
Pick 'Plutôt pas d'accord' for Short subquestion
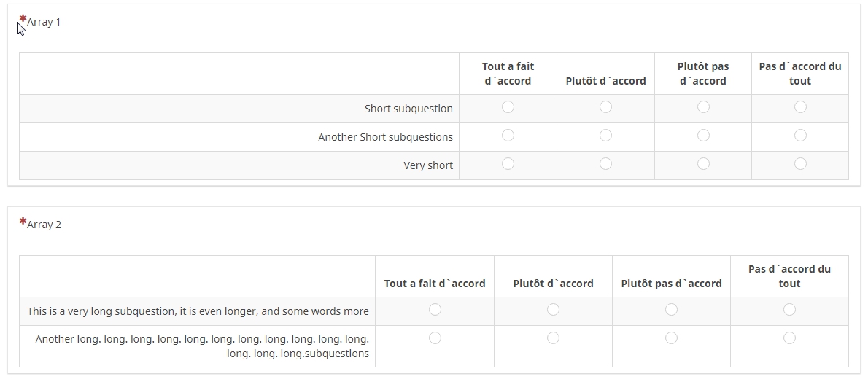[703, 107]
